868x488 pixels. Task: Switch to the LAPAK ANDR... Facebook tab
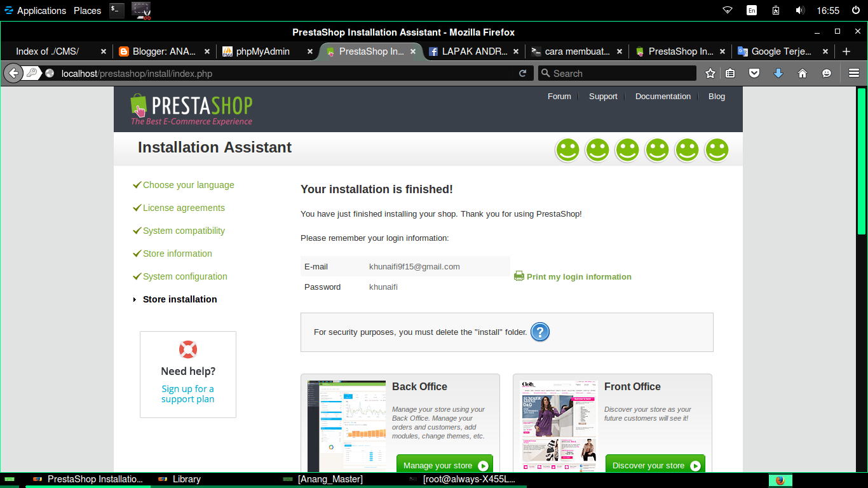click(473, 51)
